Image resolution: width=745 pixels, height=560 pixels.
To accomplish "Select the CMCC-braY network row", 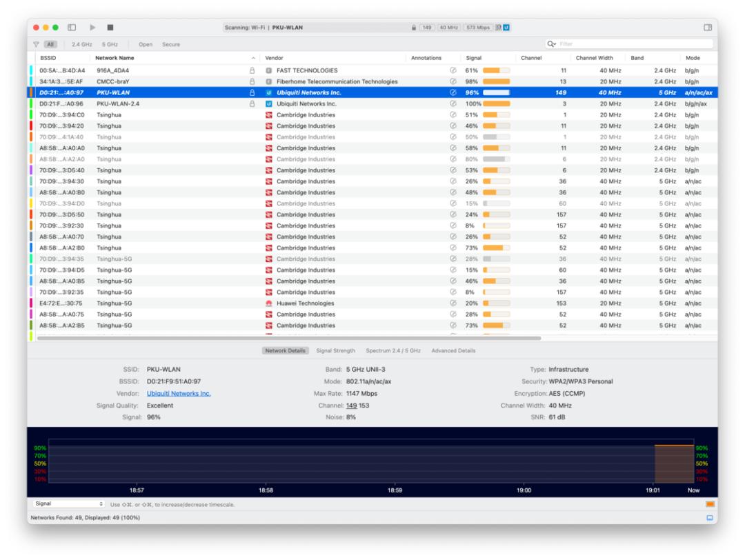I will (x=372, y=81).
